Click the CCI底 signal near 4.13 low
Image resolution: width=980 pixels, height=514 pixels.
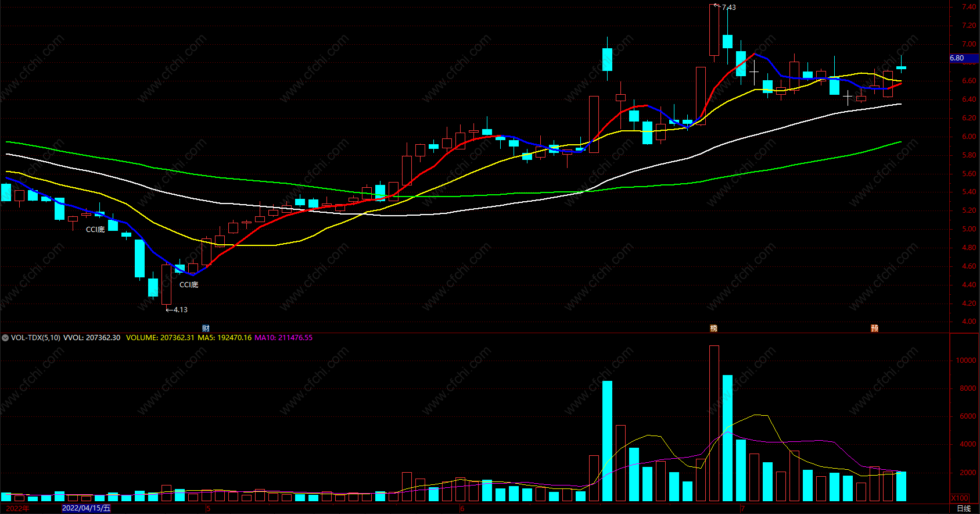[189, 285]
